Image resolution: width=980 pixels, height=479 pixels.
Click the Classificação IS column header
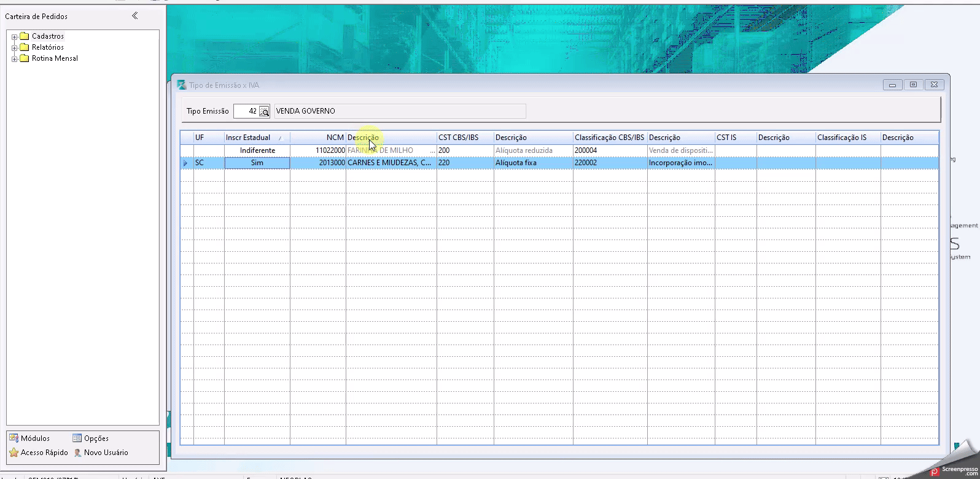click(848, 138)
